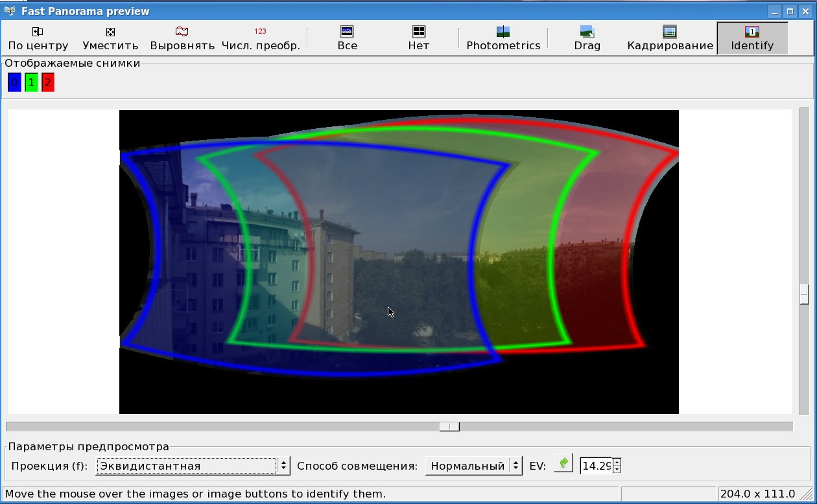Toggle display of image 0 (blue)
The image size is (817, 504).
14,83
